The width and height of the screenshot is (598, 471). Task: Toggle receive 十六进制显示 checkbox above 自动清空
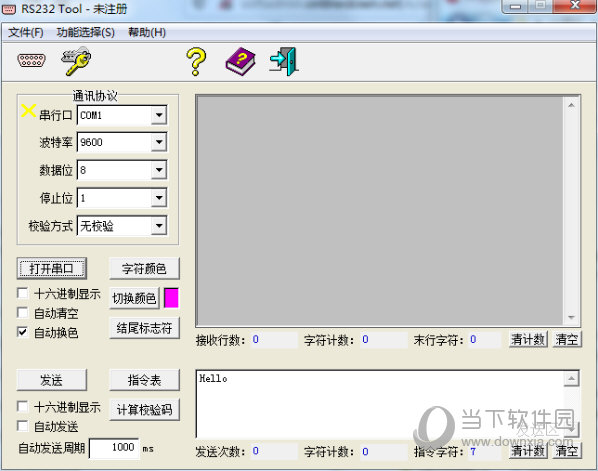click(x=23, y=293)
